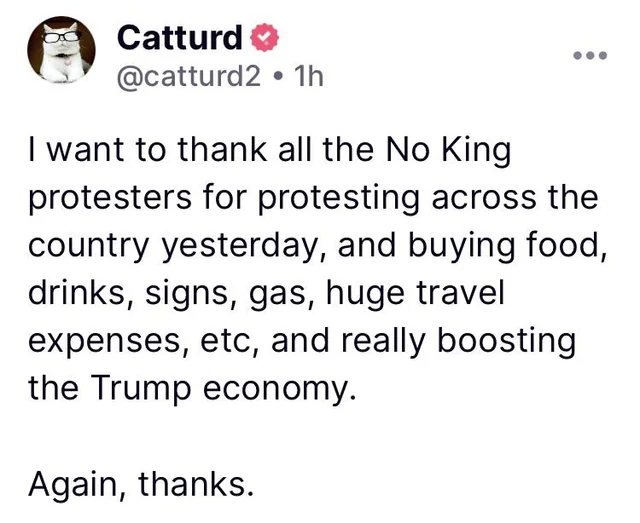Viewport: 640px width, 523px height.
Task: Click the red verified badge beside Catturd
Action: click(x=263, y=38)
